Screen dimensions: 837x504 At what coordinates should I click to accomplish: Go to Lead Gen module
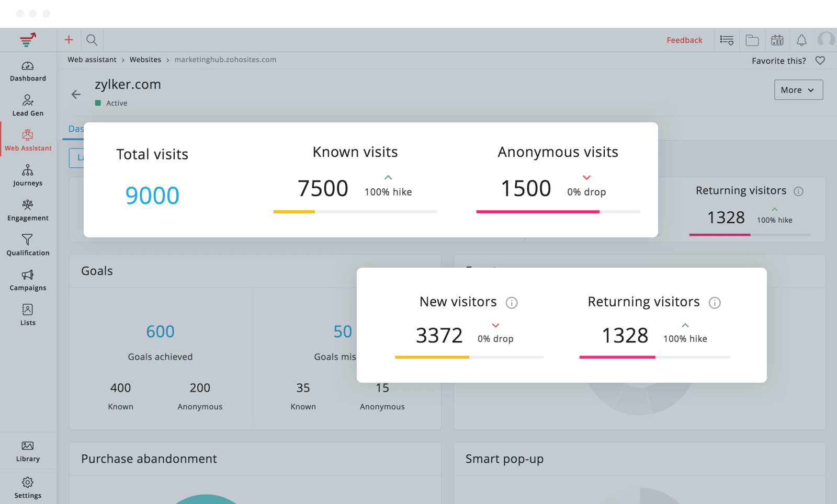click(28, 105)
